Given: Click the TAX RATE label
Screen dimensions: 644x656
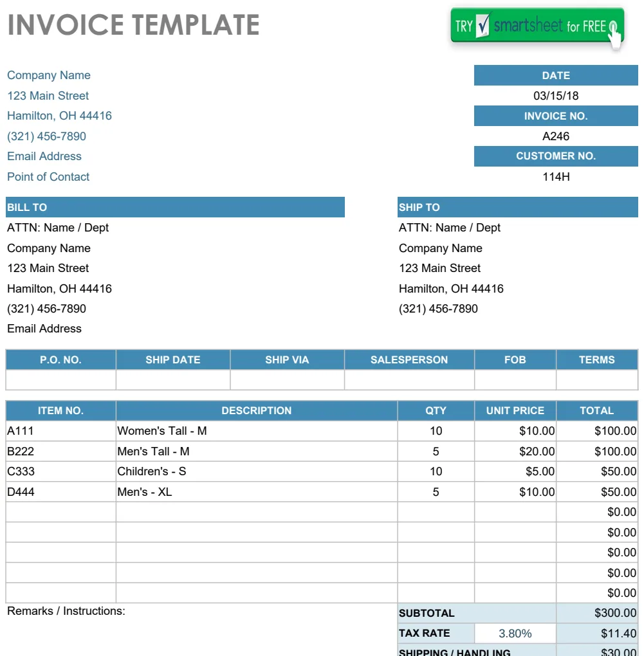Looking at the screenshot, I should tap(425, 633).
